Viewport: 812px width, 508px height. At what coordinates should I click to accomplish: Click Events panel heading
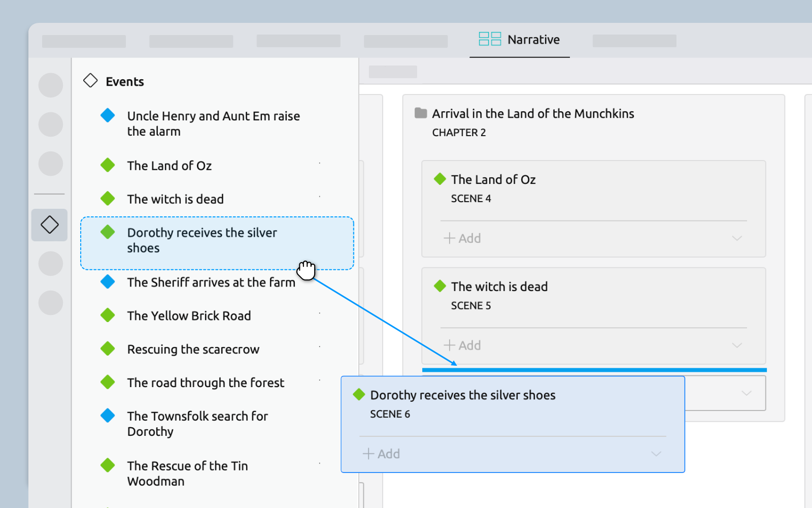click(x=125, y=81)
